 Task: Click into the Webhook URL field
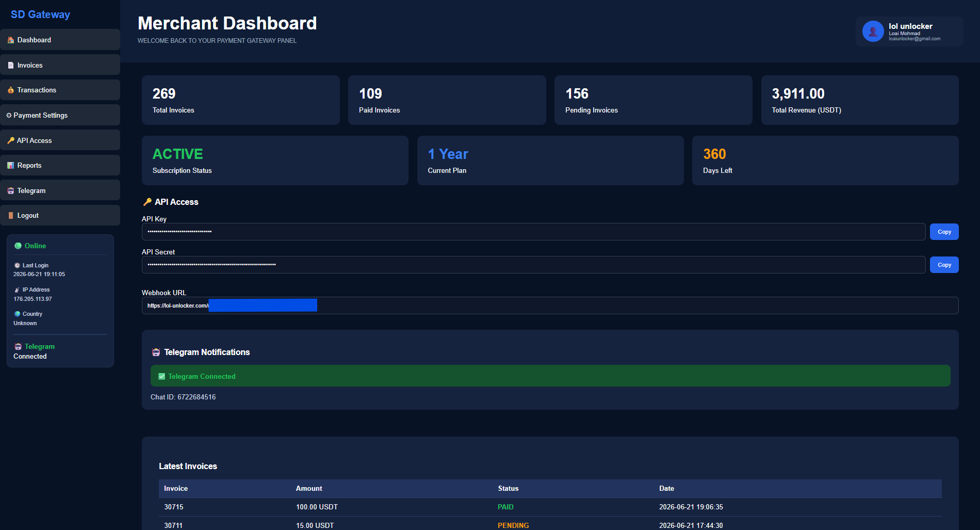pyautogui.click(x=550, y=306)
